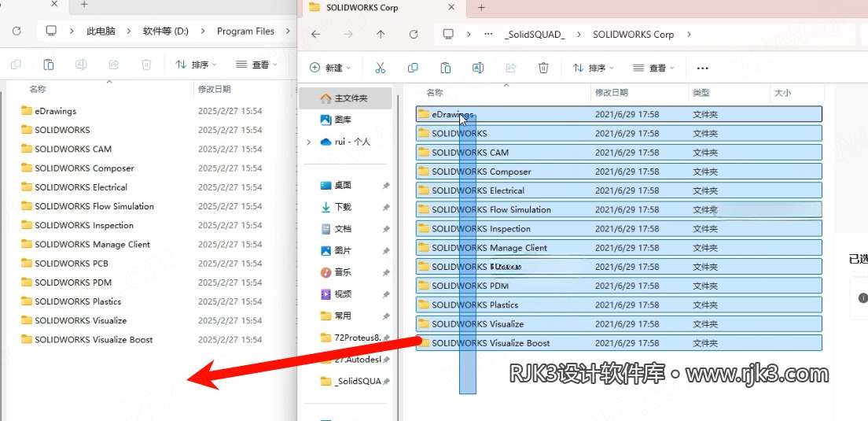Unpin 桌面 using its pin icon
This screenshot has height=421, width=868.
386,186
